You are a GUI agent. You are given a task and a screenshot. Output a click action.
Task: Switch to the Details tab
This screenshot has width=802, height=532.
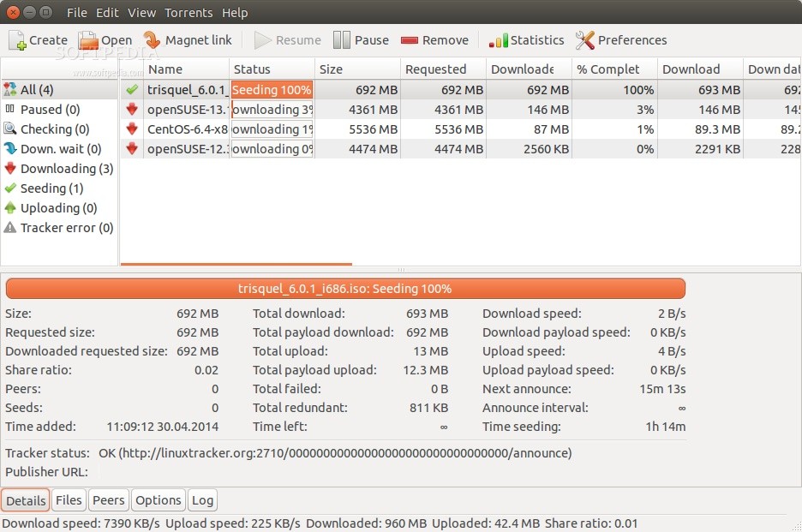coord(26,500)
